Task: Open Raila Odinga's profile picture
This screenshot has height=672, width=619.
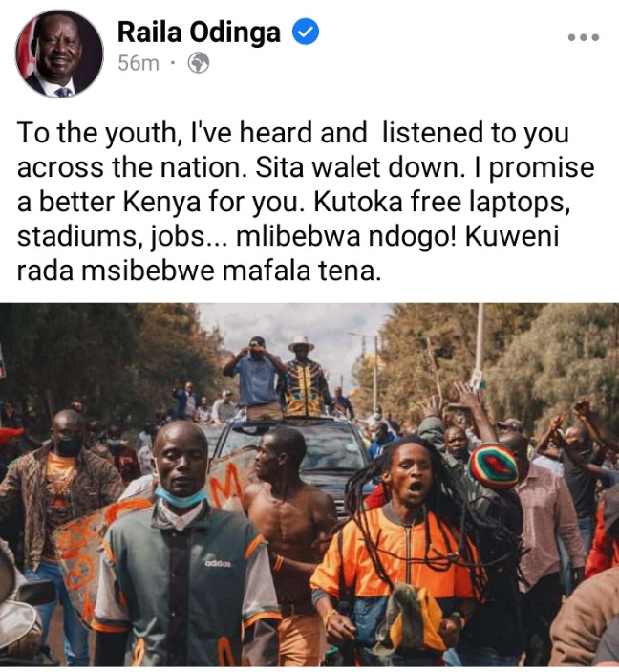Action: (59, 54)
